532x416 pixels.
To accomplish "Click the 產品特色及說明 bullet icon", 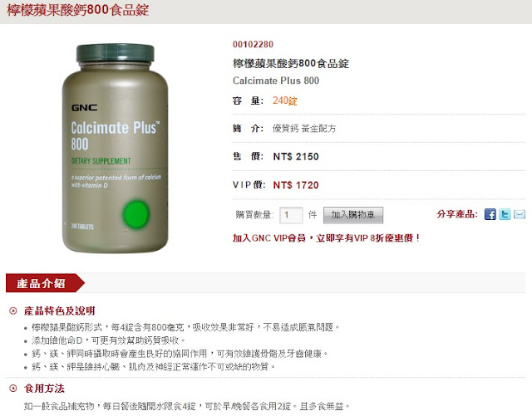I will pos(13,311).
